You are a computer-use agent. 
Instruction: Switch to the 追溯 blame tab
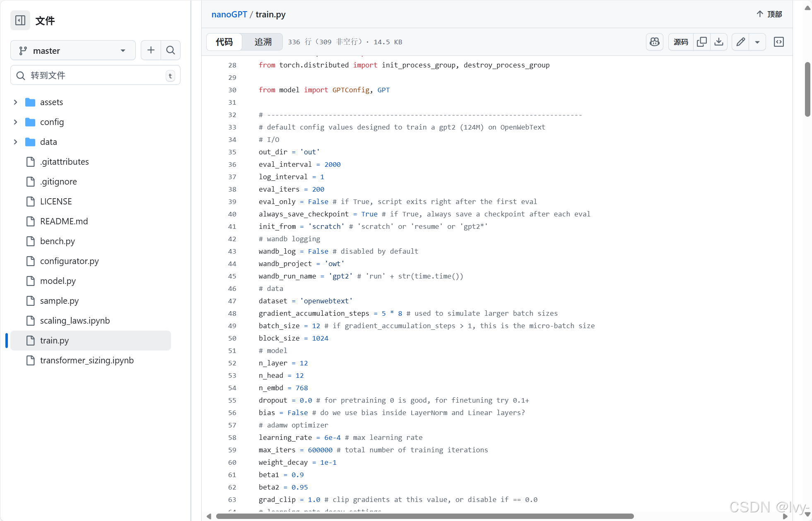pyautogui.click(x=263, y=42)
